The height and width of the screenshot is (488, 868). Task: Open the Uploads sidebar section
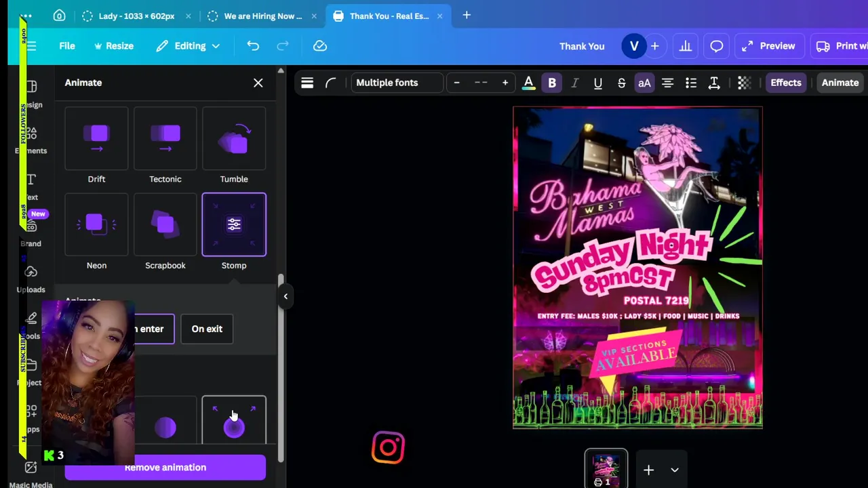tap(31, 279)
